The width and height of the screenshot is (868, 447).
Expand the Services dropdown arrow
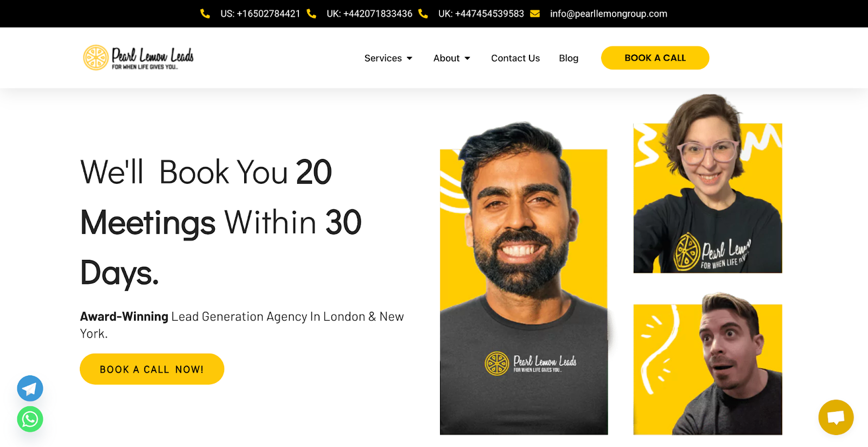click(x=410, y=58)
